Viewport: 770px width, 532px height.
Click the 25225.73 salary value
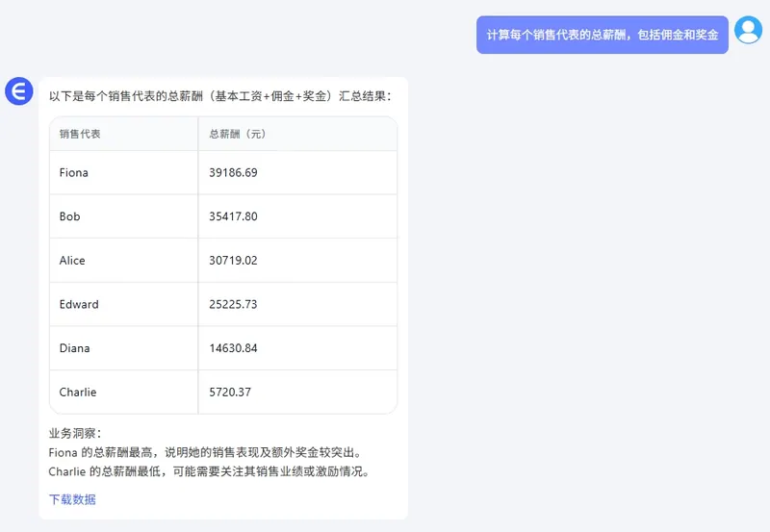coord(233,304)
